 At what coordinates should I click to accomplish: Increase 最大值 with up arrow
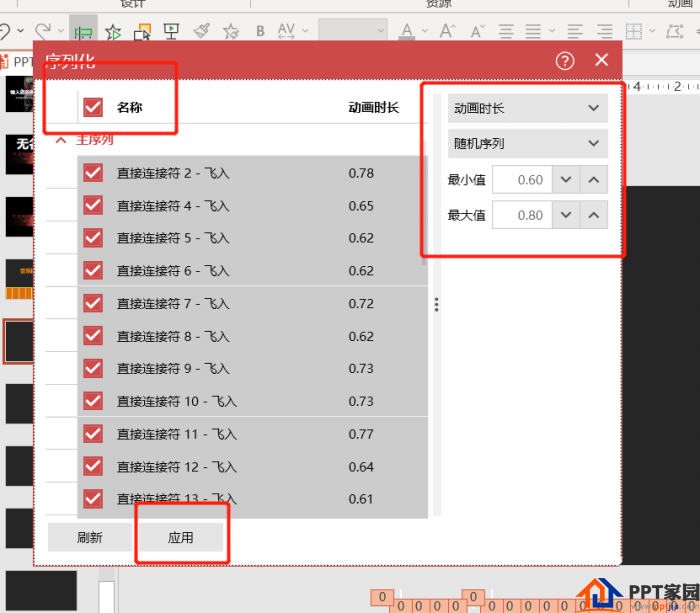tap(594, 215)
